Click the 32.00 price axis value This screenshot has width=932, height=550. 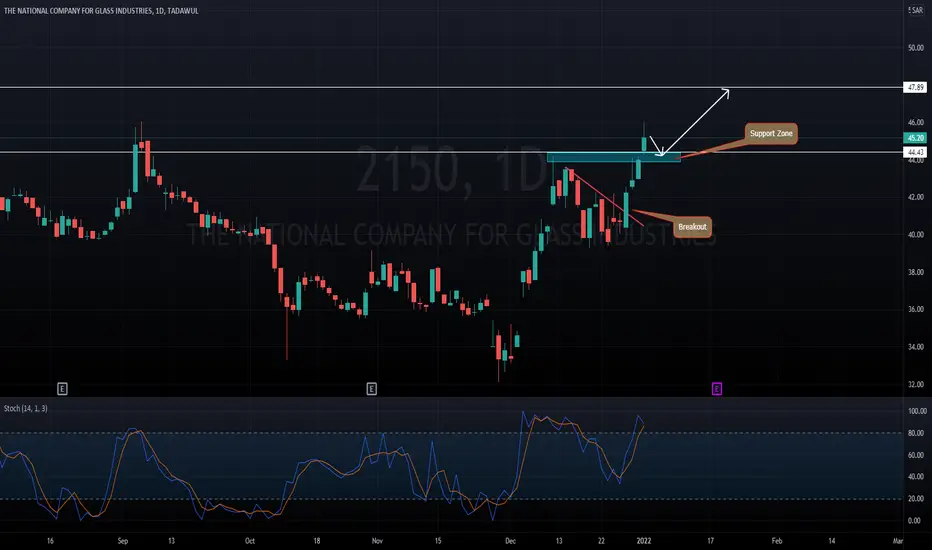pyautogui.click(x=916, y=385)
